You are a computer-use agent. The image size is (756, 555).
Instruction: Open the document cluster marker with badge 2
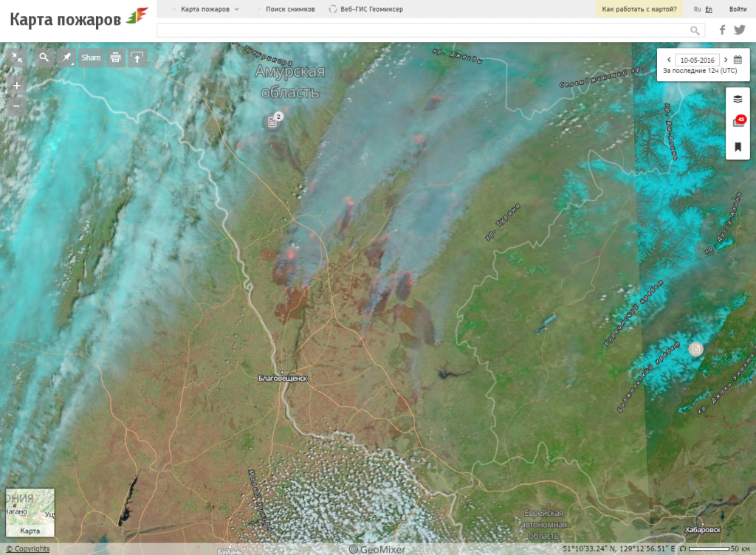273,121
